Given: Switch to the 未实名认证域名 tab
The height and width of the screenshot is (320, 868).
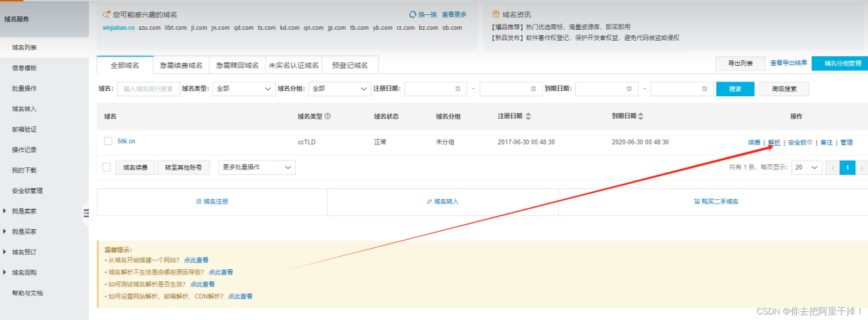Looking at the screenshot, I should click(x=294, y=65).
